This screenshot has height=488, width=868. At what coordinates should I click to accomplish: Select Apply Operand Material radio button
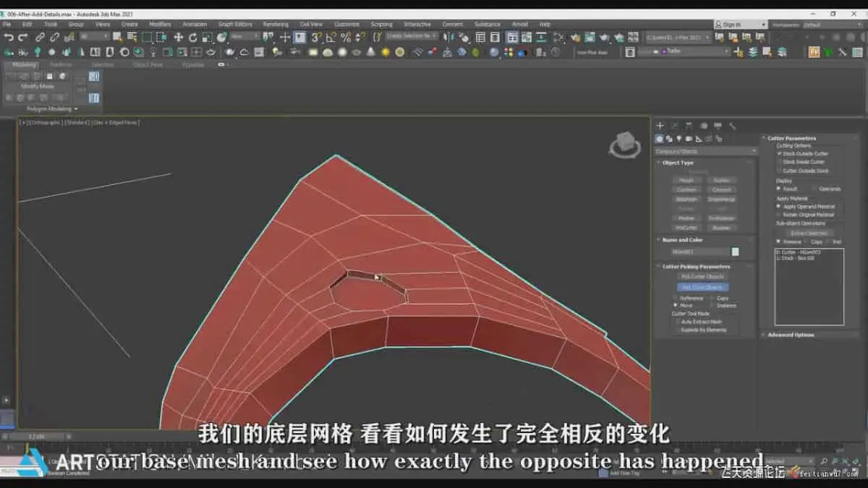tap(805, 206)
